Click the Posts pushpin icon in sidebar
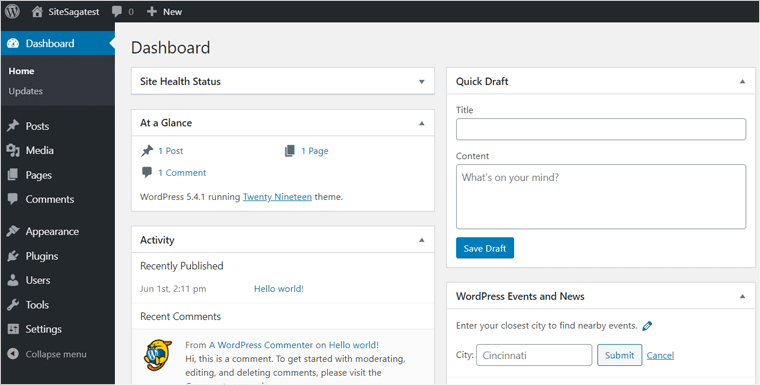The image size is (760, 385). [x=13, y=126]
